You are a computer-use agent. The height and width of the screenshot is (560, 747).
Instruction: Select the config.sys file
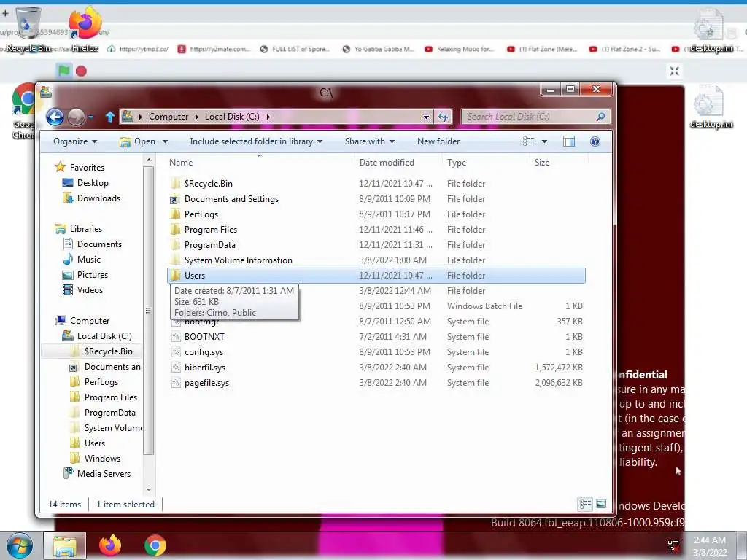click(204, 352)
